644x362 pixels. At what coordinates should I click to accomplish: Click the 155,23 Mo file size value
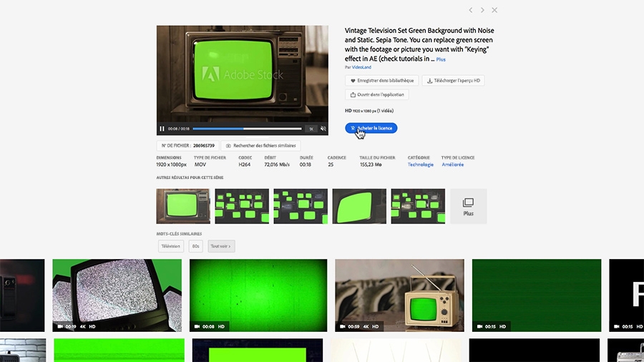coord(371,165)
